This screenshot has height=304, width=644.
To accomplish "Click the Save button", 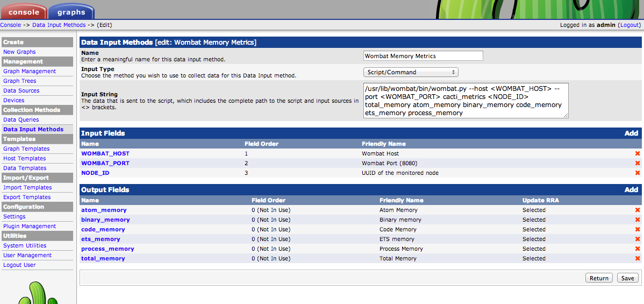I will [627, 278].
